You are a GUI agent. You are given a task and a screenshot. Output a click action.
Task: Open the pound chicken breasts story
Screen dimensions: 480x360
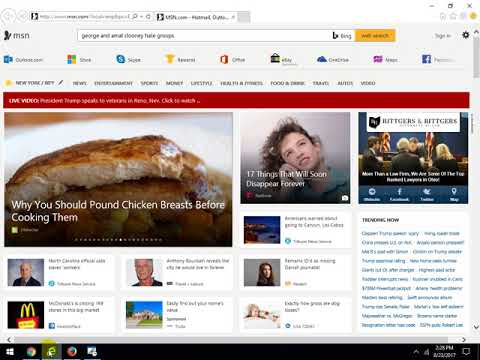[x=118, y=179]
